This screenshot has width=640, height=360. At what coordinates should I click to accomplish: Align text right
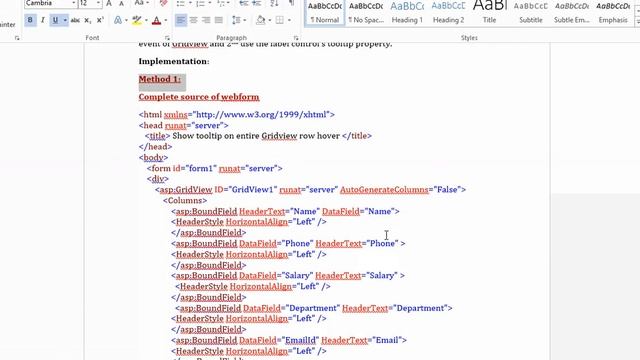coord(206,20)
